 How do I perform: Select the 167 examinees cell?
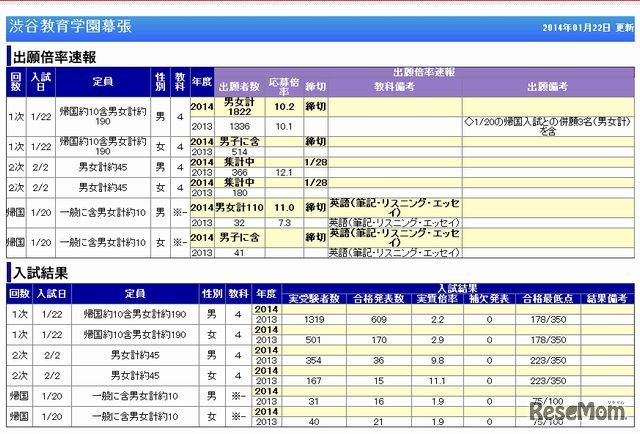(314, 381)
